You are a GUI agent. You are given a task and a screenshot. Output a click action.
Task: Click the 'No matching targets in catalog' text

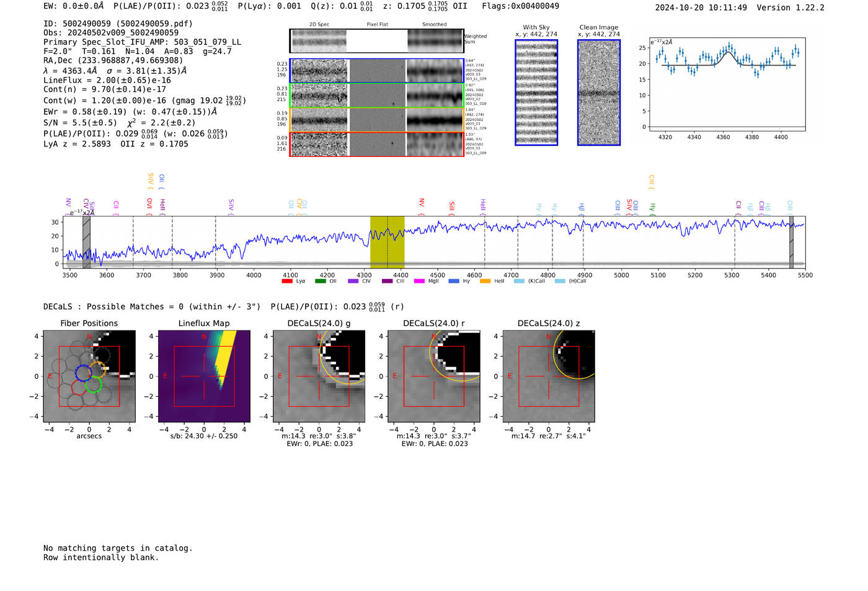click(118, 548)
